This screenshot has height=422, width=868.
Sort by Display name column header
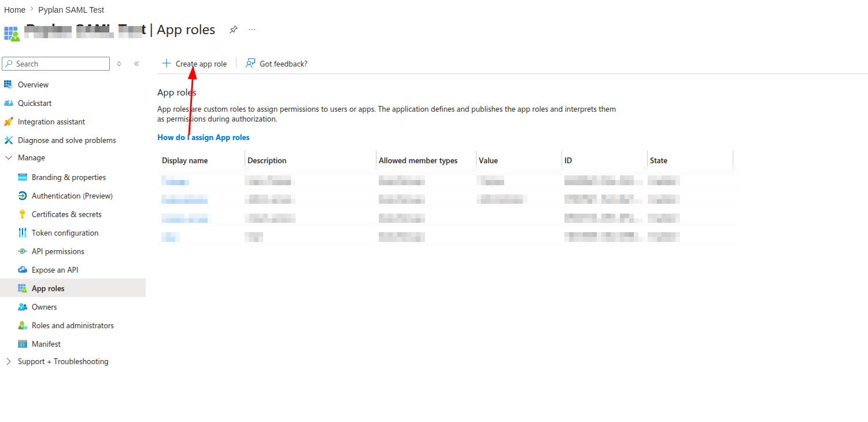(x=185, y=160)
